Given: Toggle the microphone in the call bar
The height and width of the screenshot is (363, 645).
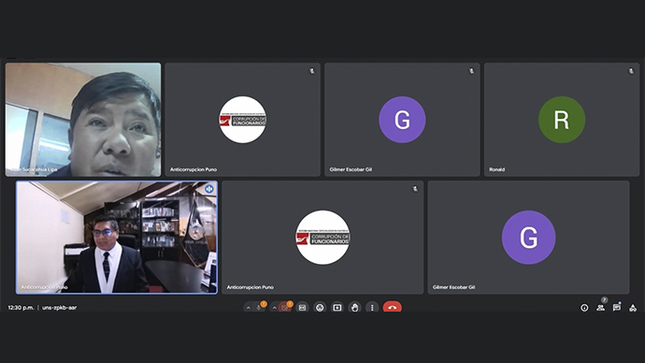Looking at the screenshot, I should 259,307.
